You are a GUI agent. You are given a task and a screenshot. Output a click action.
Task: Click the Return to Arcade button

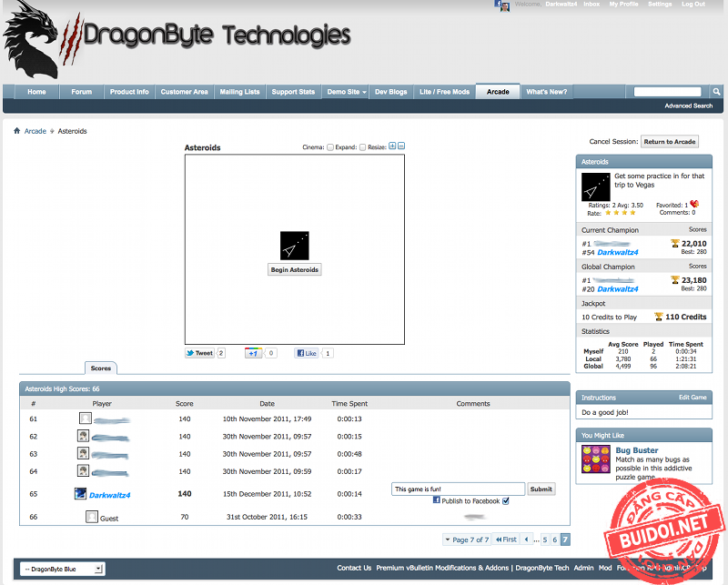(x=670, y=142)
